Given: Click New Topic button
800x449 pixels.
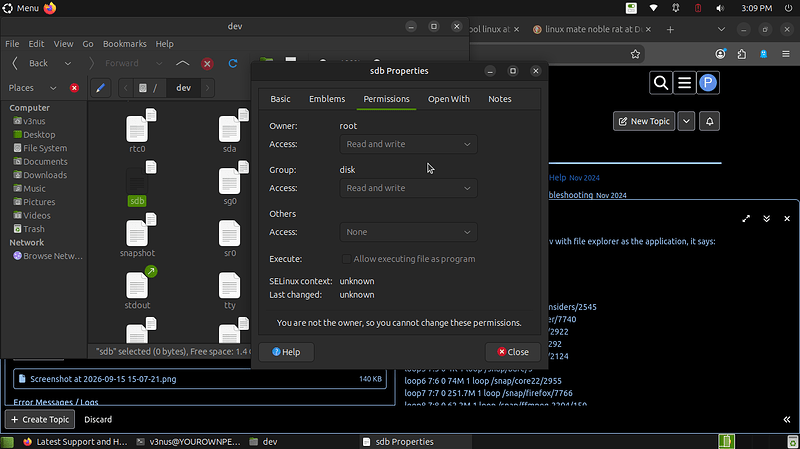Looking at the screenshot, I should [x=644, y=121].
